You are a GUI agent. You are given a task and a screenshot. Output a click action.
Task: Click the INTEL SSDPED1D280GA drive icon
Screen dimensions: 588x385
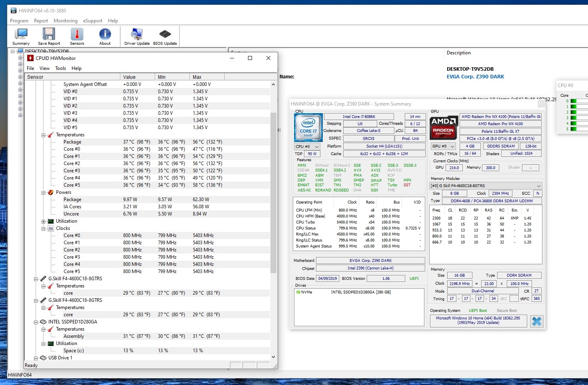point(43,322)
